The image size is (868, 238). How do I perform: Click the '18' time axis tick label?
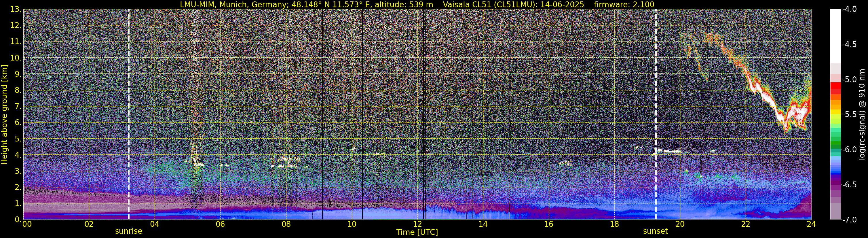point(614,224)
